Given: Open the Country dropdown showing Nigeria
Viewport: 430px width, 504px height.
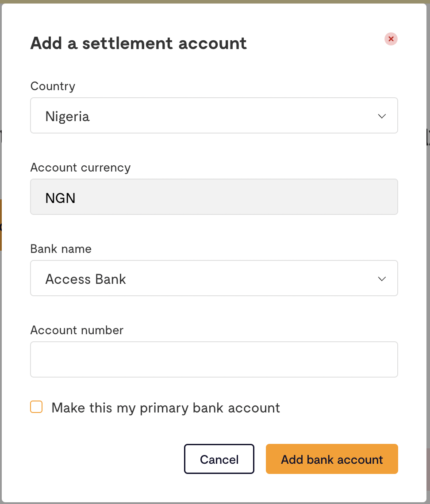Looking at the screenshot, I should (214, 115).
